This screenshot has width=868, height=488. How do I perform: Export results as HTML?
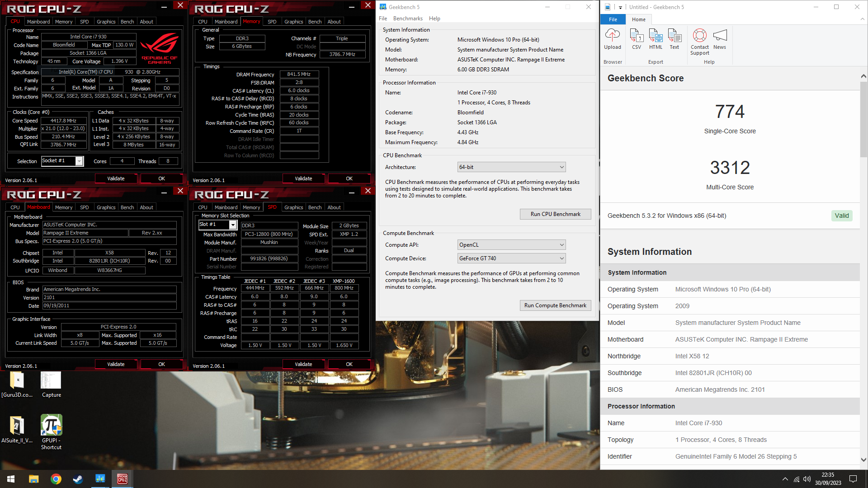click(x=656, y=39)
